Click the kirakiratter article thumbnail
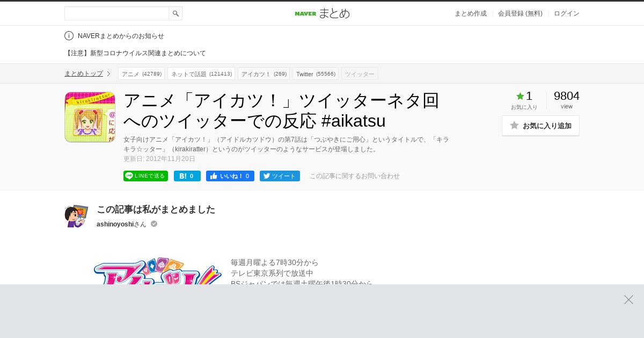 pos(90,117)
